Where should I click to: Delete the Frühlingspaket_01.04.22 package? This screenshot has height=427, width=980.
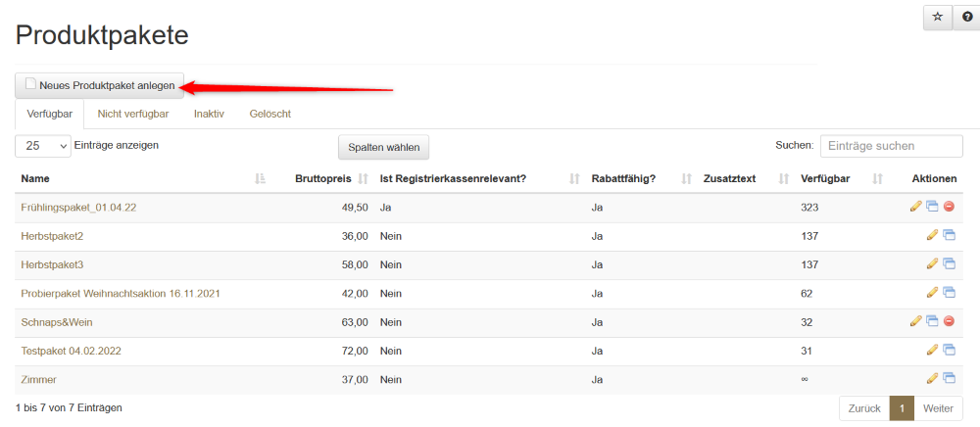click(x=949, y=207)
